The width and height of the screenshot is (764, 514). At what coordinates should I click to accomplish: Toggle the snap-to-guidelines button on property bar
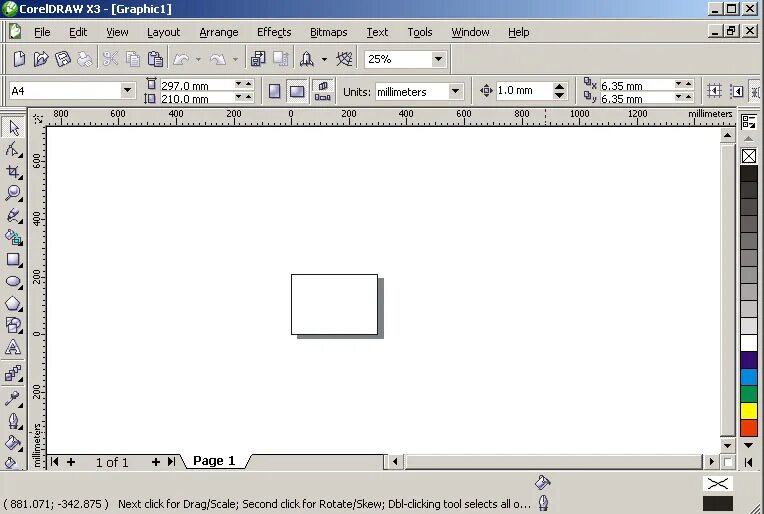[x=737, y=91]
